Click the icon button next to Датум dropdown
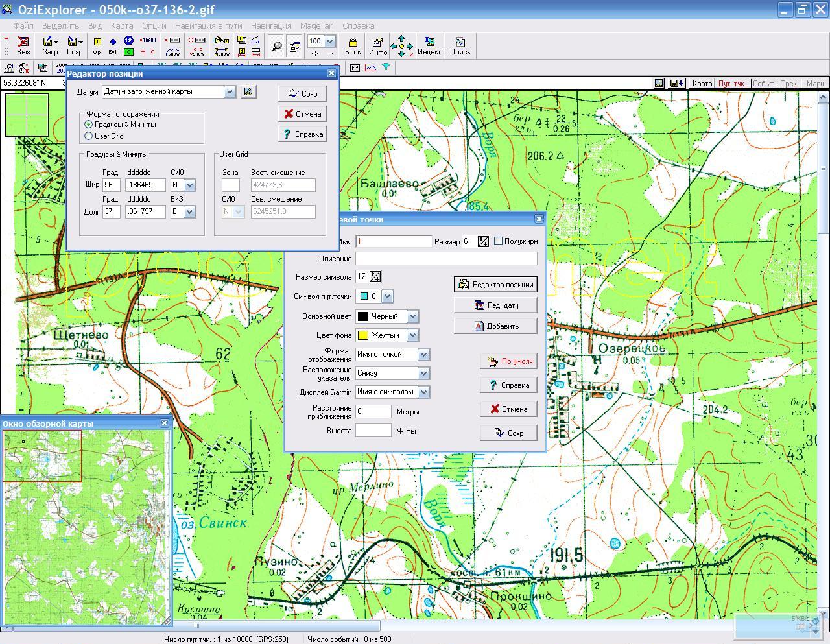 coord(248,92)
